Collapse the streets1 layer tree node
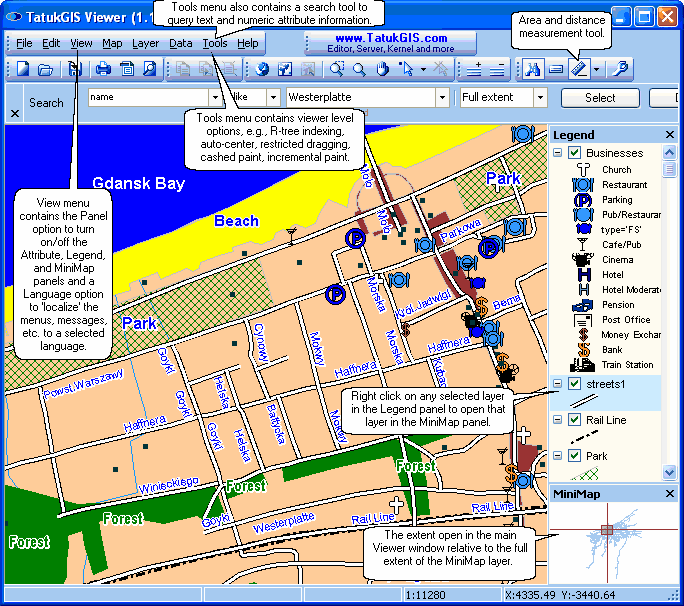The width and height of the screenshot is (684, 606). 557,383
